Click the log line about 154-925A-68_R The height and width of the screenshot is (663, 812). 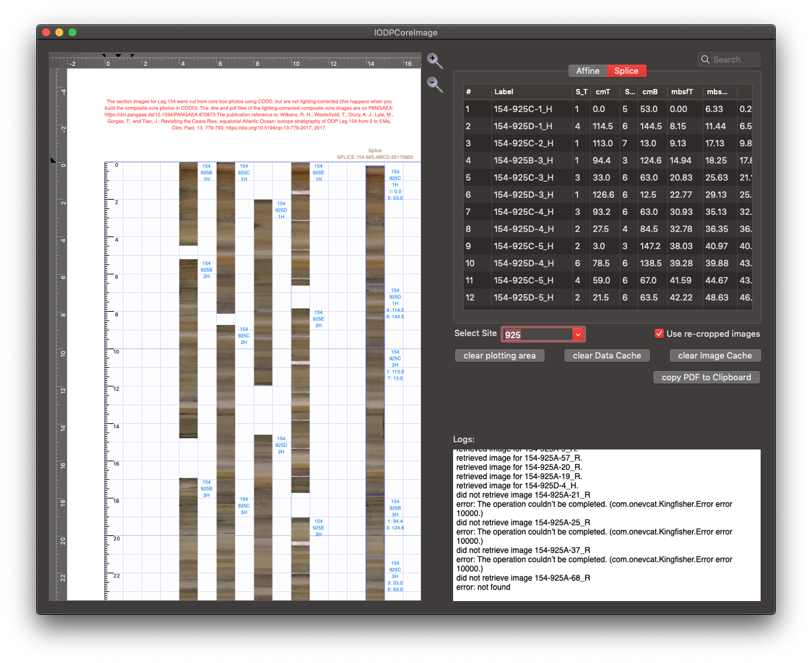pyautogui.click(x=523, y=578)
